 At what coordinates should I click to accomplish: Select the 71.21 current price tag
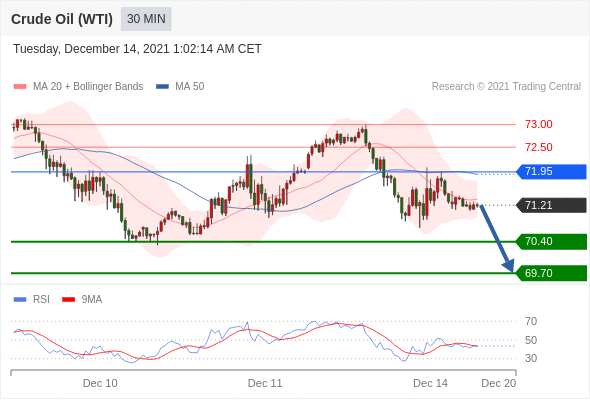[x=551, y=205]
